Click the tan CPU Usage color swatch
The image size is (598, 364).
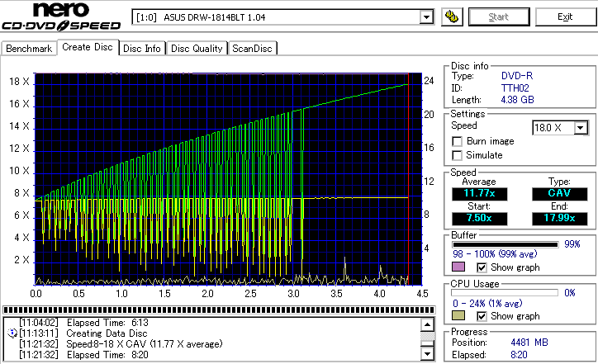(x=458, y=316)
